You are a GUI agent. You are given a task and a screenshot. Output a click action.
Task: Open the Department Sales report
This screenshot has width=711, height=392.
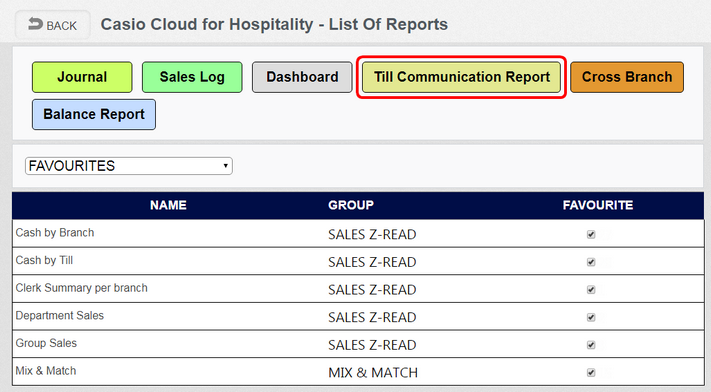tap(59, 316)
